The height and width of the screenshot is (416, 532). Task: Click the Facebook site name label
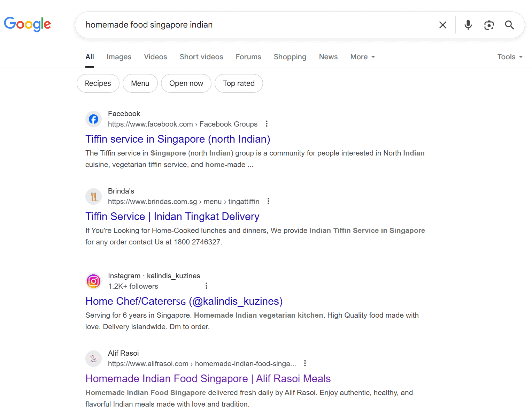124,114
